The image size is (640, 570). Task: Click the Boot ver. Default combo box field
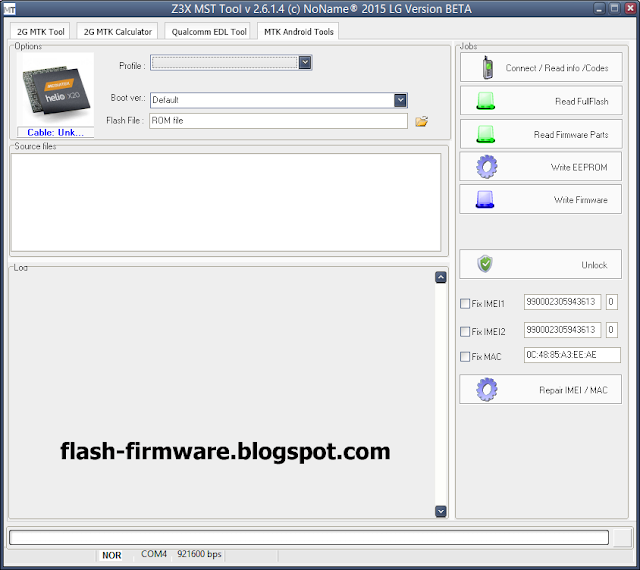click(x=279, y=100)
